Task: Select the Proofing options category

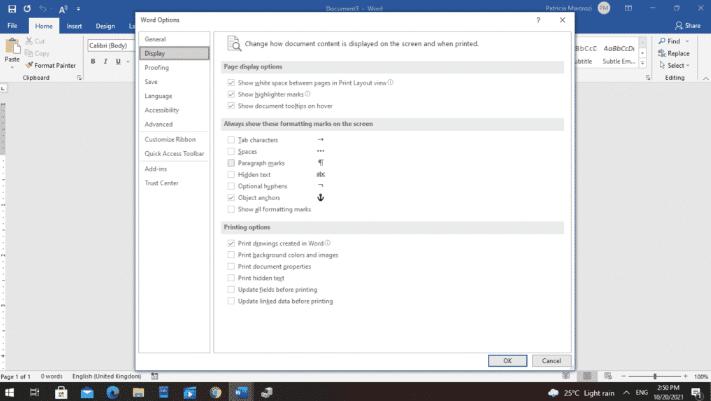Action: tap(174, 68)
